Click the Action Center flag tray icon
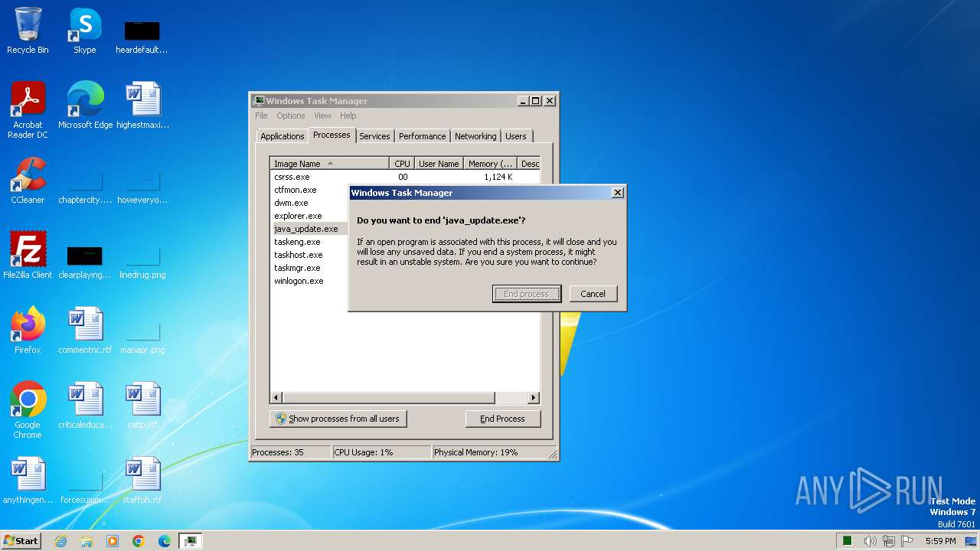The image size is (980, 551). pos(907,541)
